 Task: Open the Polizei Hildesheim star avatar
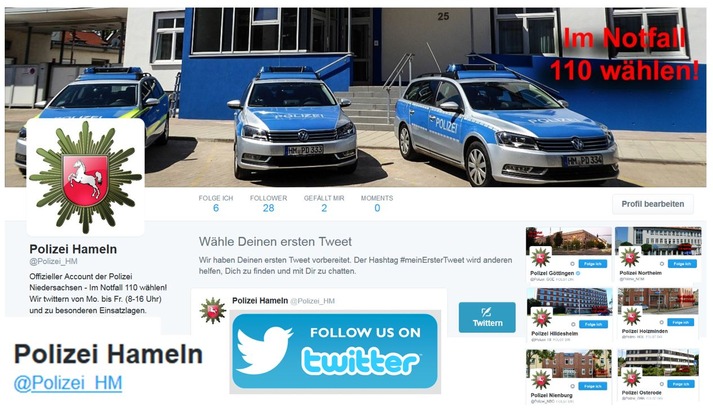coord(541,318)
